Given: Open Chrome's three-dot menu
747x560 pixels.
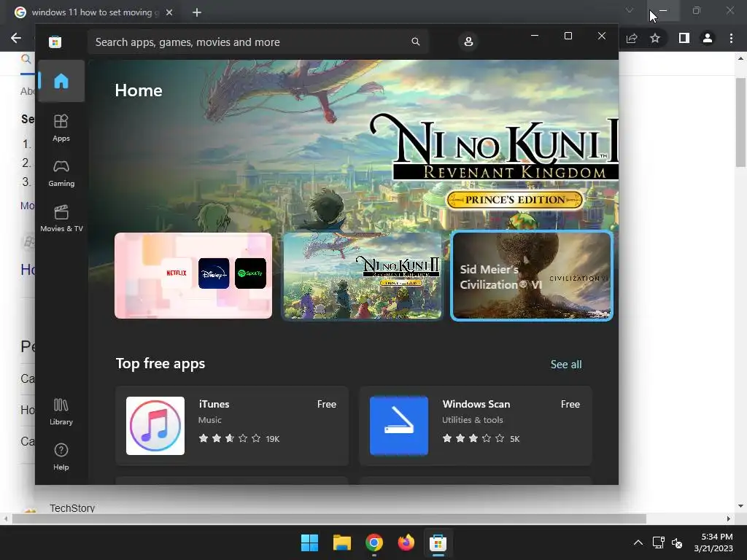Looking at the screenshot, I should pyautogui.click(x=731, y=38).
